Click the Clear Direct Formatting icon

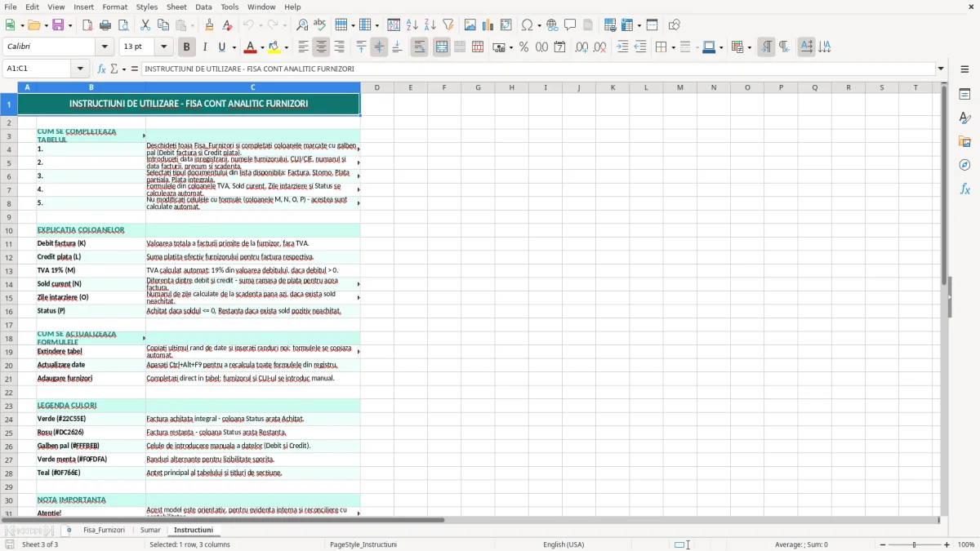tap(227, 25)
